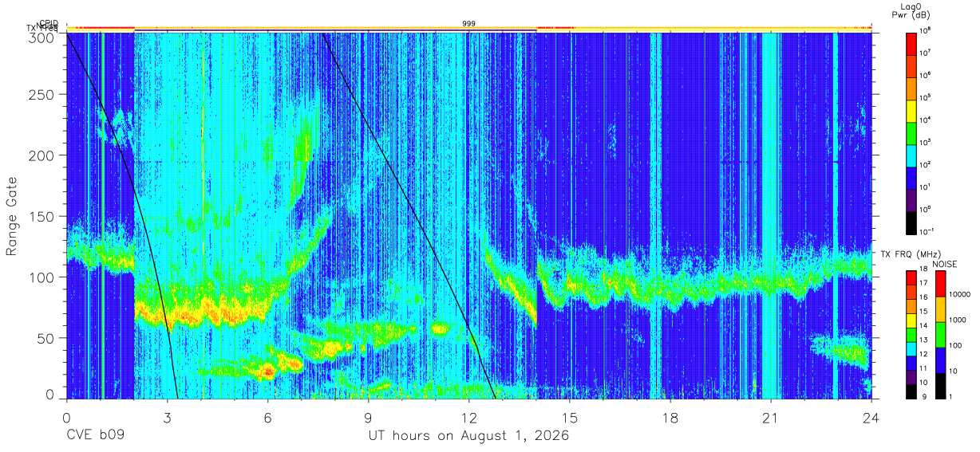Select the cyan 12–13 MHz TX FRQ swatch

[911, 348]
